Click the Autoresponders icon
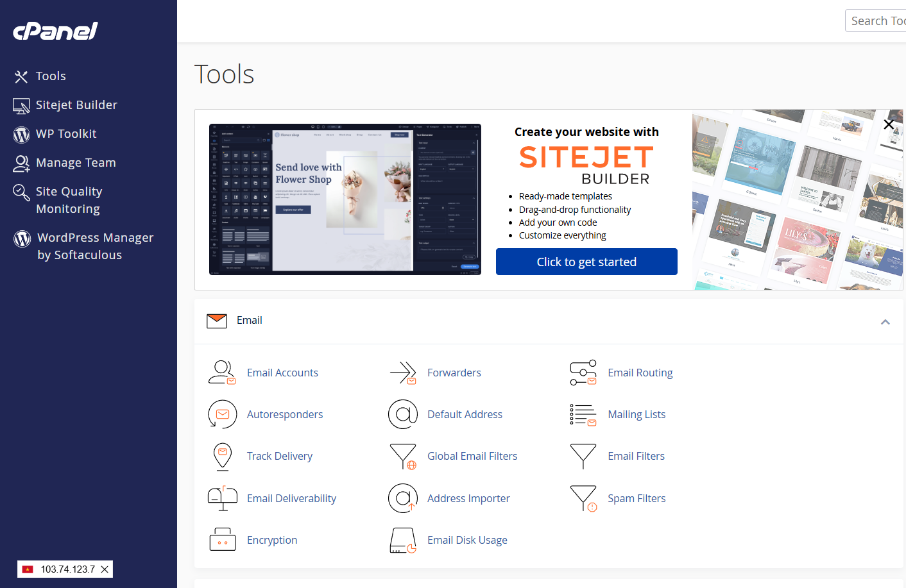Image resolution: width=906 pixels, height=588 pixels. pyautogui.click(x=222, y=414)
